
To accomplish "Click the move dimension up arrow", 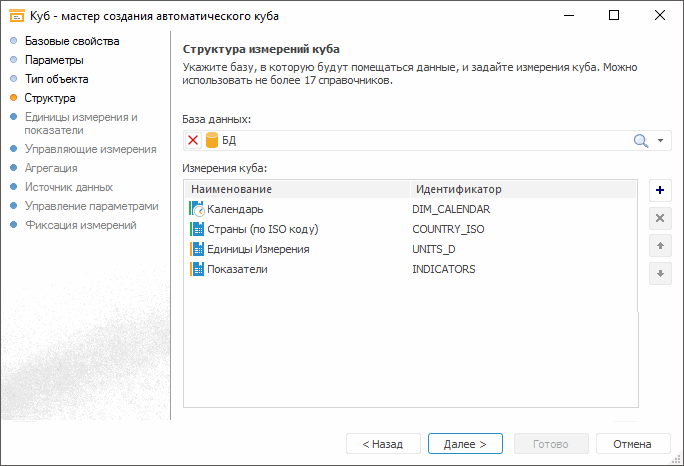I will (660, 246).
